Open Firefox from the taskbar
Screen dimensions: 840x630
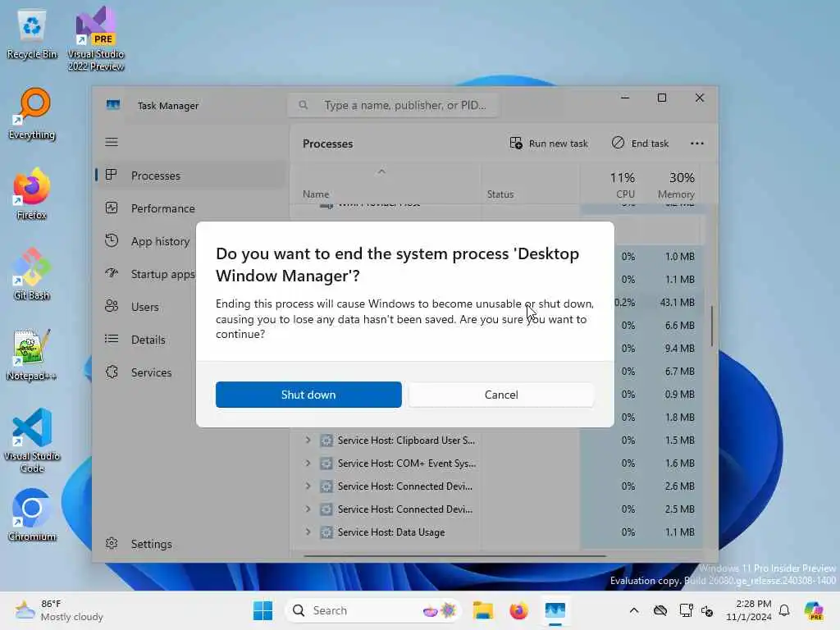(518, 610)
